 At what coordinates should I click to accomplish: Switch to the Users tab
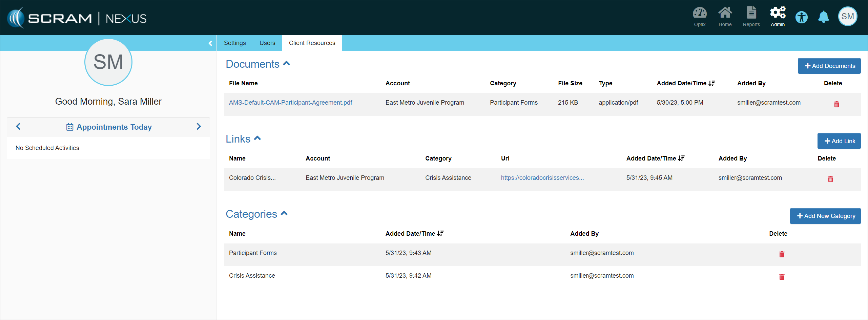click(267, 43)
